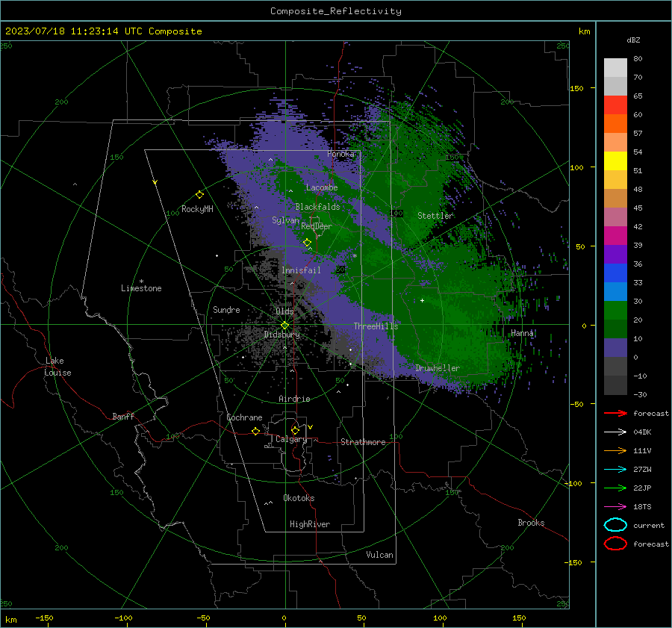Click the Airdrie town label
This screenshot has height=628, width=672.
[x=294, y=399]
